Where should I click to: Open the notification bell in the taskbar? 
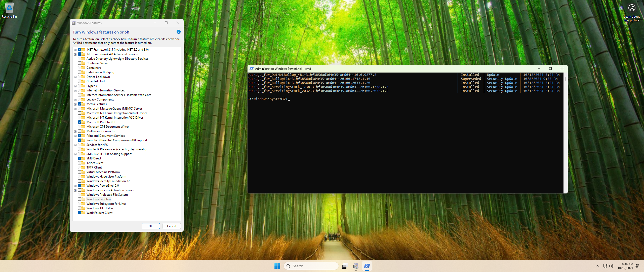[x=637, y=266]
